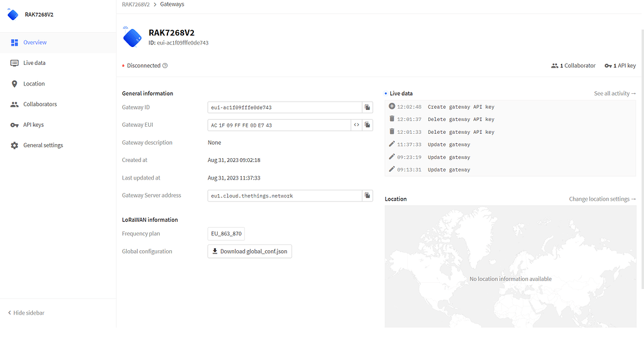Image resolution: width=644 pixels, height=337 pixels.
Task: Click the download arrow icon on button
Action: [214, 251]
